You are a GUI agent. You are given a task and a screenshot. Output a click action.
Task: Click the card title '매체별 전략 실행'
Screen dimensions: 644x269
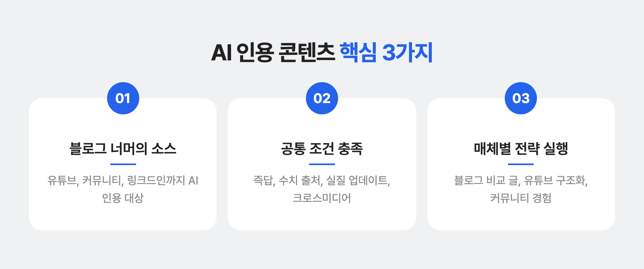[521, 149]
